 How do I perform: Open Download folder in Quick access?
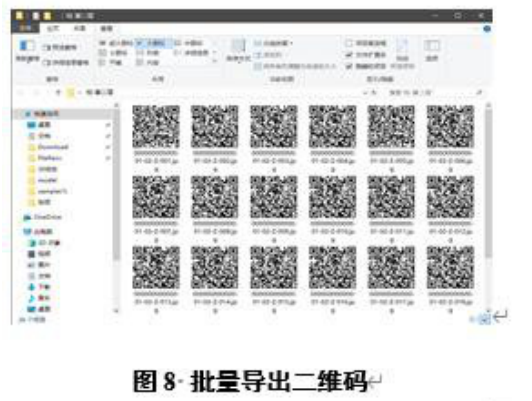tap(49, 147)
